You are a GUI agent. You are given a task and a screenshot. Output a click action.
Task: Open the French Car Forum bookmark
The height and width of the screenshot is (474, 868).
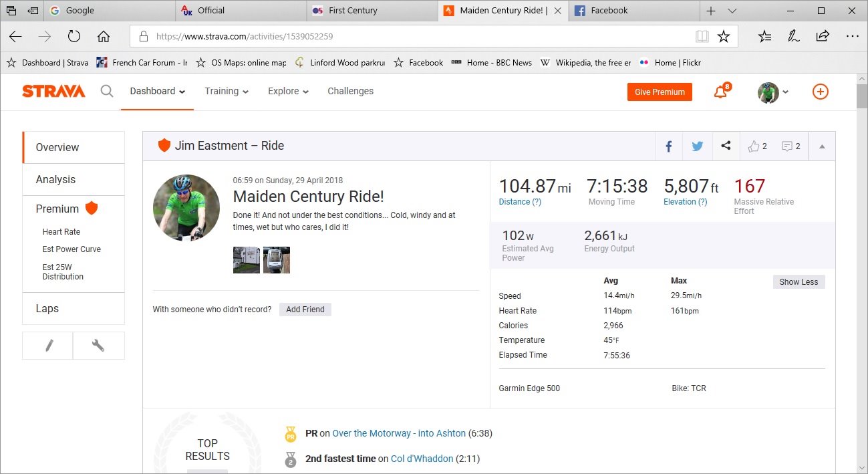click(142, 62)
